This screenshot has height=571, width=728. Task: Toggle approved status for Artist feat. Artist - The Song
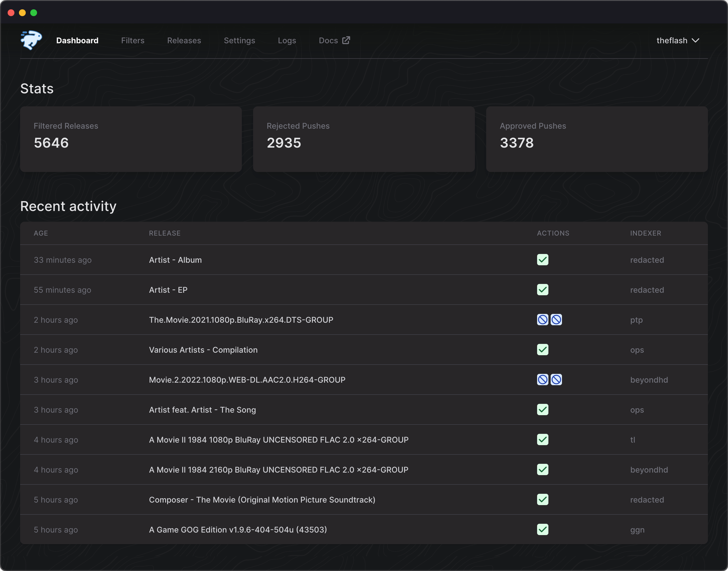click(542, 410)
